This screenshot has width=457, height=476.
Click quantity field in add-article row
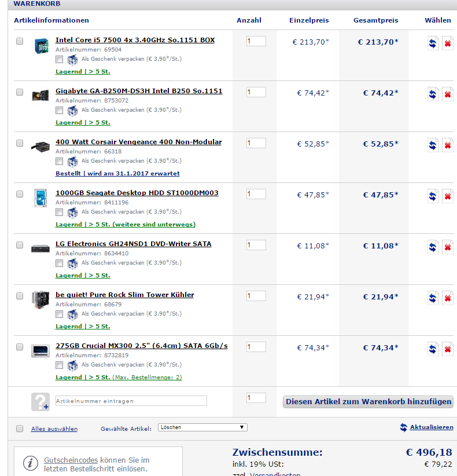pos(256,398)
